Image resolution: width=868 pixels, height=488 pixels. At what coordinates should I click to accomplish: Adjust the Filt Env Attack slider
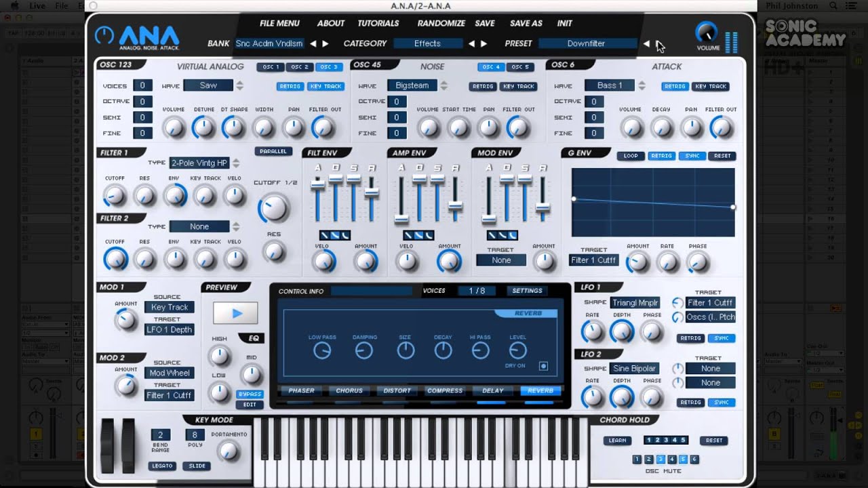tap(317, 184)
